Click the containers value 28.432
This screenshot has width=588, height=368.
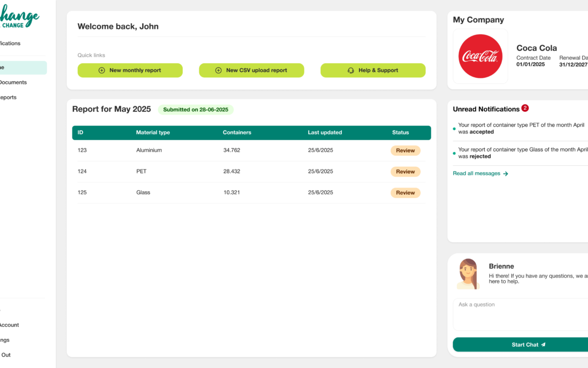coord(232,171)
